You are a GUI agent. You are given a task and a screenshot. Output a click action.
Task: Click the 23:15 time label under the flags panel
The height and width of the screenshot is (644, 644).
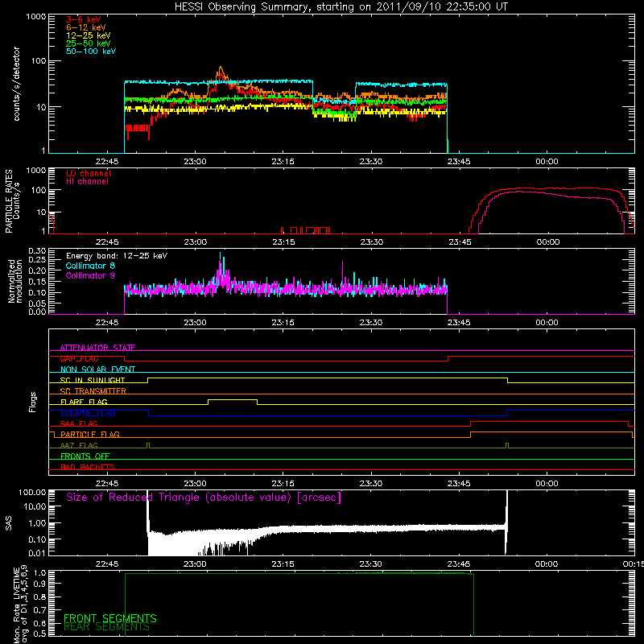(x=283, y=484)
